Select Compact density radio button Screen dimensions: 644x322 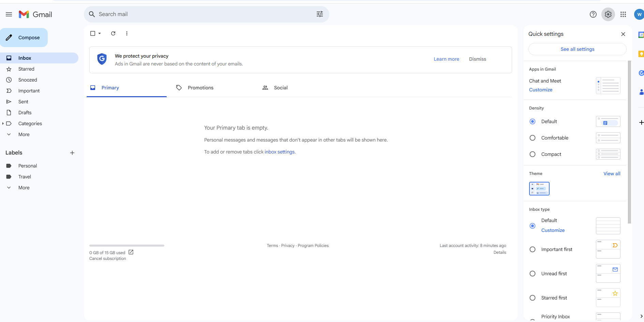[x=533, y=154]
